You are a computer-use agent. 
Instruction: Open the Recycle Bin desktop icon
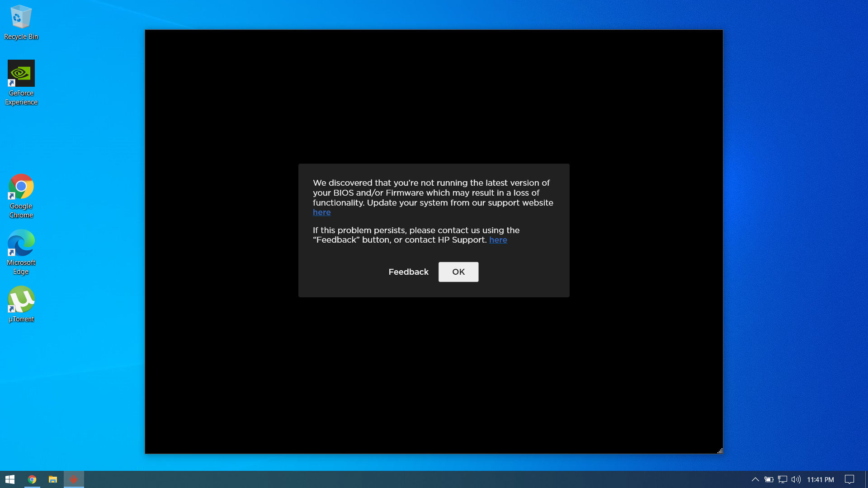coord(21,23)
